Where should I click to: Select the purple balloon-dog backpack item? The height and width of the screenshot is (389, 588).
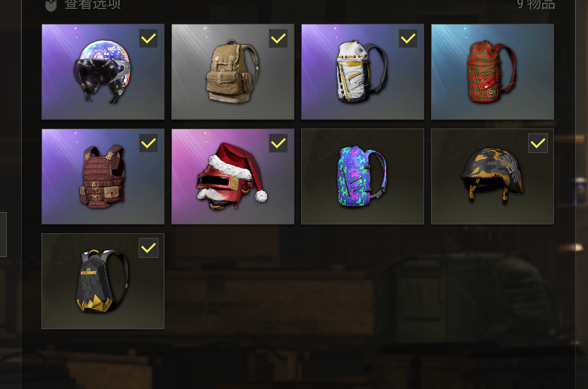pyautogui.click(x=362, y=176)
